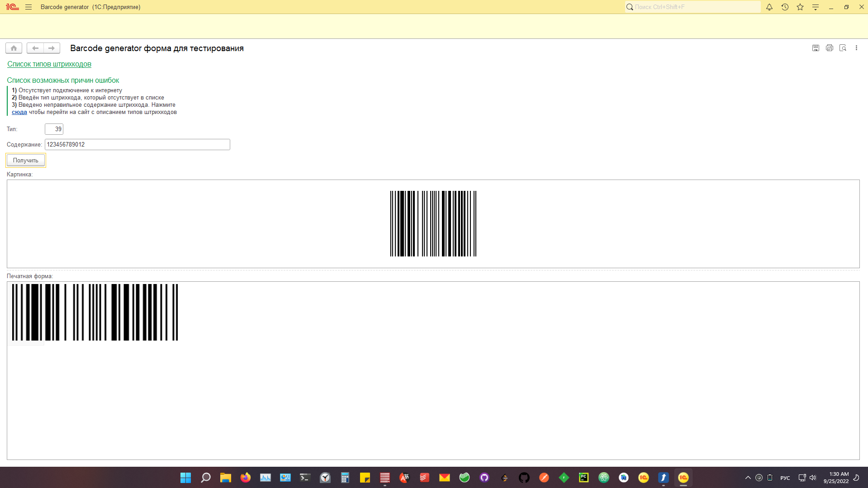Viewport: 868px width, 488px height.
Task: Open the black GitHub cat taskbar icon
Action: tap(524, 478)
